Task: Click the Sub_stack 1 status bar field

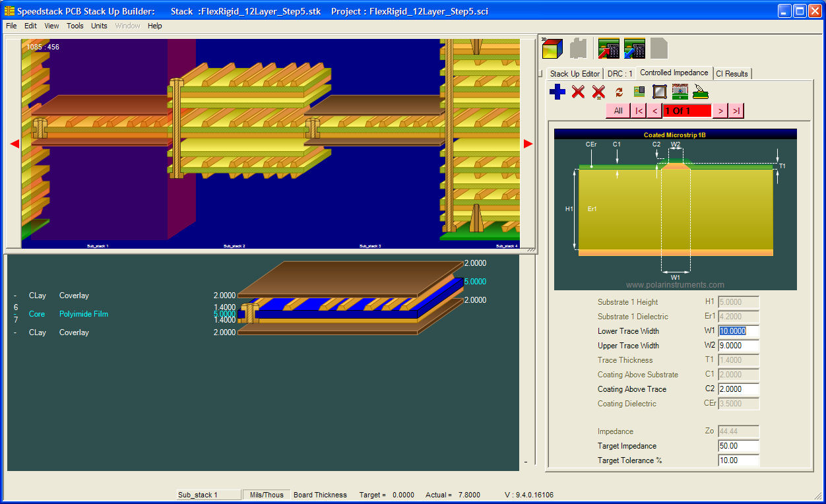Action: pyautogui.click(x=208, y=495)
